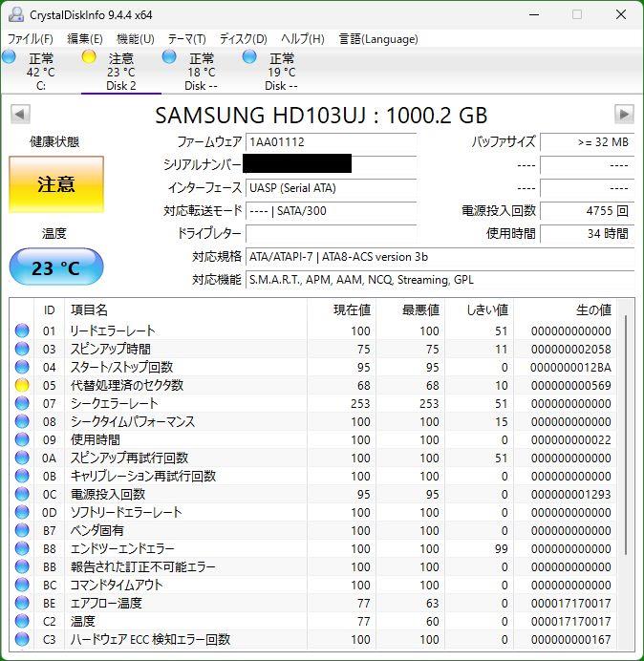The width and height of the screenshot is (644, 661).
Task: Click status orb of row 08 シークタイムパフォーマンス
Action: [x=22, y=421]
